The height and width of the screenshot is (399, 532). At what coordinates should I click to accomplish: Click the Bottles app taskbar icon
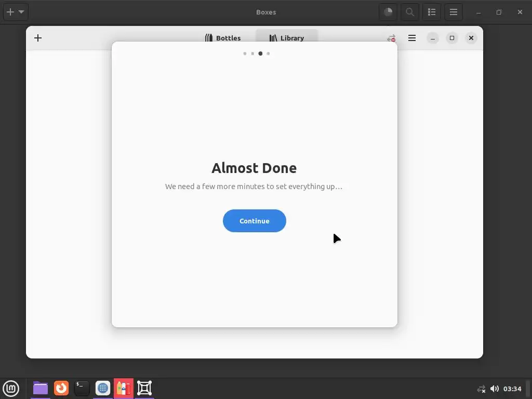click(x=124, y=388)
